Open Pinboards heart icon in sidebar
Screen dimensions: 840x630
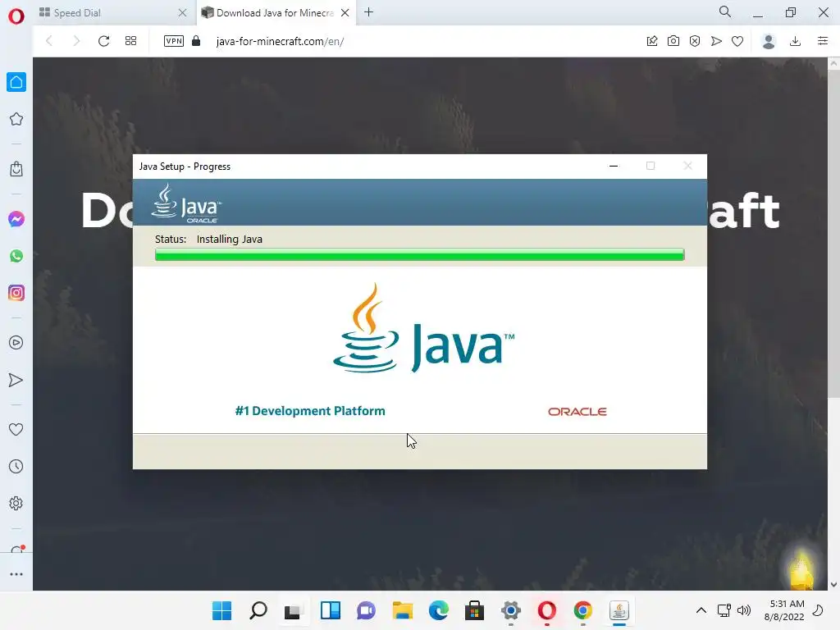tap(16, 429)
